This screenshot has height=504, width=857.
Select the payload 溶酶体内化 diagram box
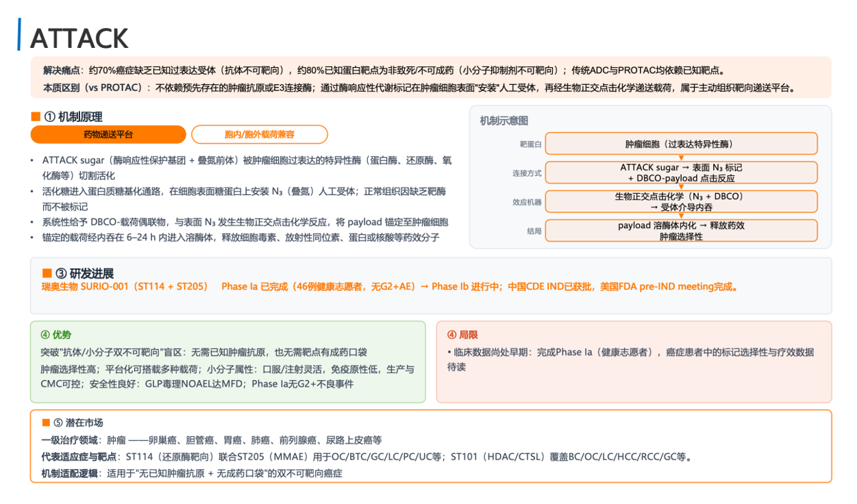[x=681, y=231]
